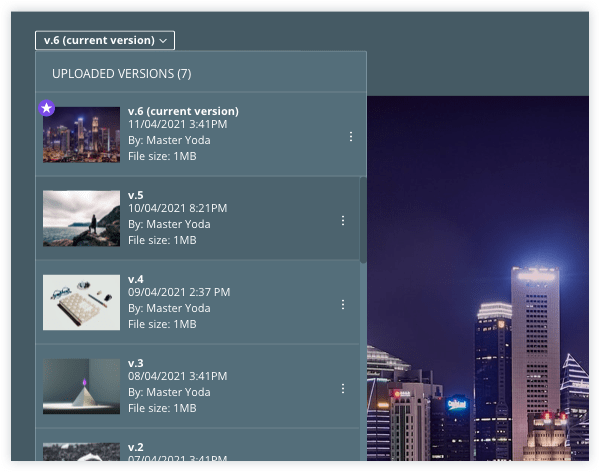The width and height of the screenshot is (600, 472).
Task: Click 'File size: 1MB' under v.5
Action: [x=162, y=240]
